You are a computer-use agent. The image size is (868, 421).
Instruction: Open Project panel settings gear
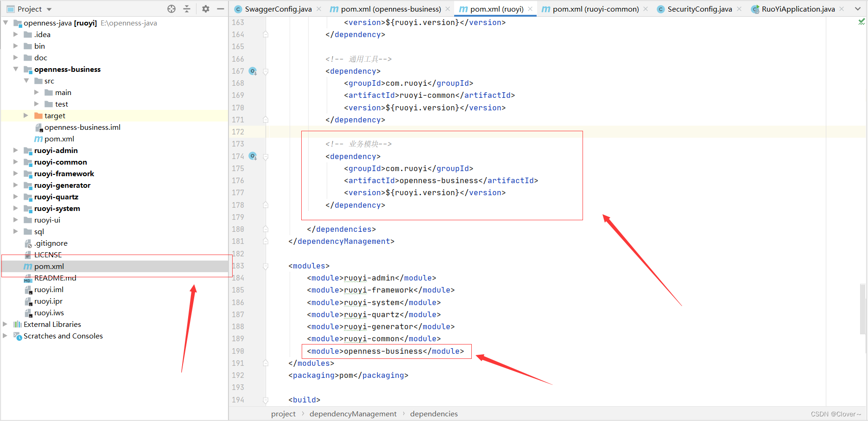(x=206, y=9)
